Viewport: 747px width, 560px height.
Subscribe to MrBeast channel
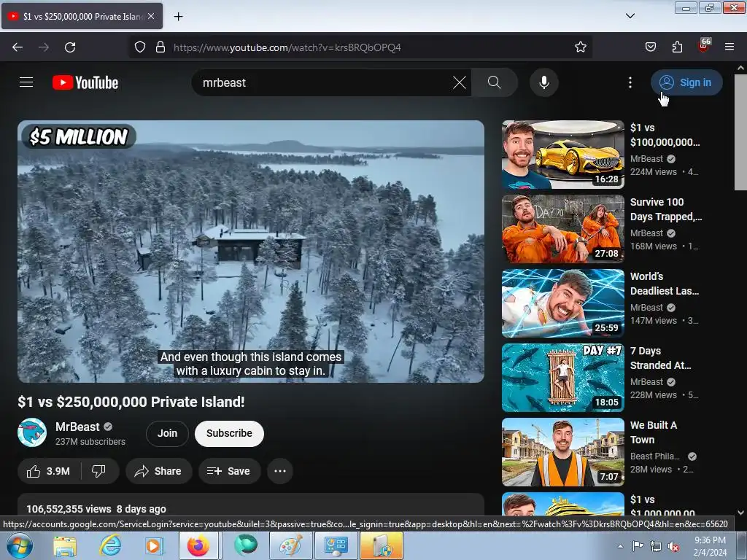[x=229, y=433]
